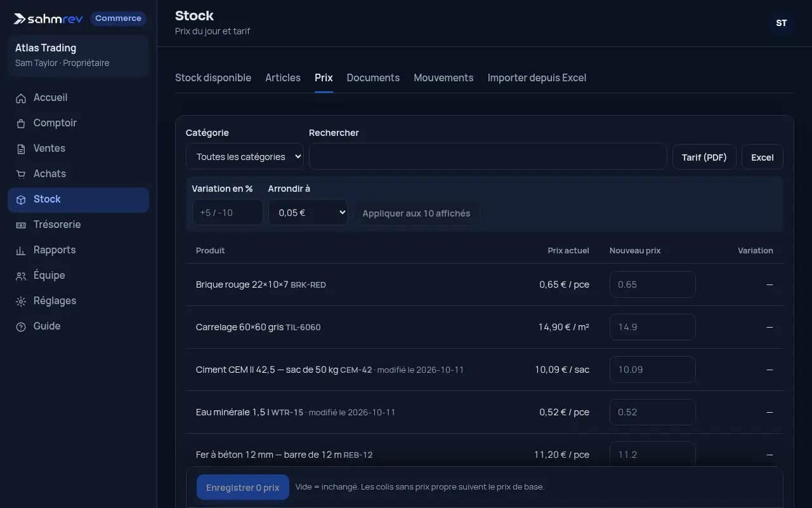Open the Catégorie dropdown
Image resolution: width=812 pixels, height=508 pixels.
245,156
